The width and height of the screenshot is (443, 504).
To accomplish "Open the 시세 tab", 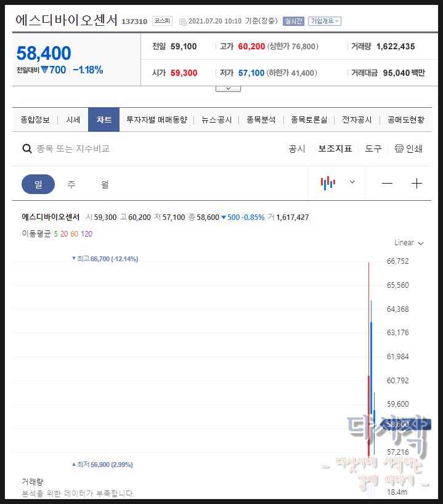I will [73, 120].
